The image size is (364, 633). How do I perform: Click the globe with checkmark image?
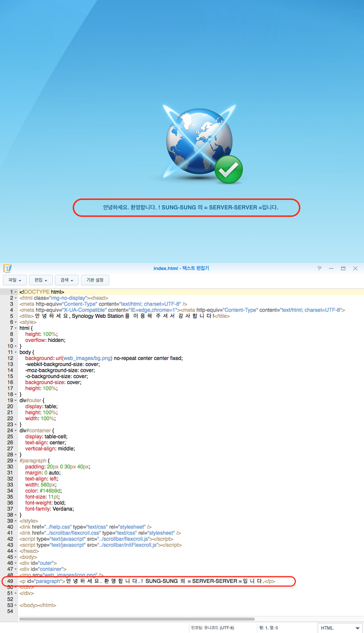(204, 143)
